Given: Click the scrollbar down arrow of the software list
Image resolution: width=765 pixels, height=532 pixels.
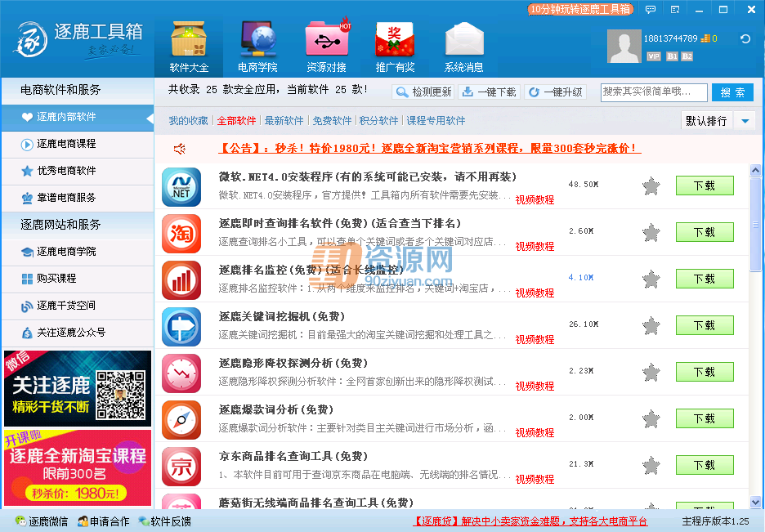Looking at the screenshot, I should tap(755, 502).
